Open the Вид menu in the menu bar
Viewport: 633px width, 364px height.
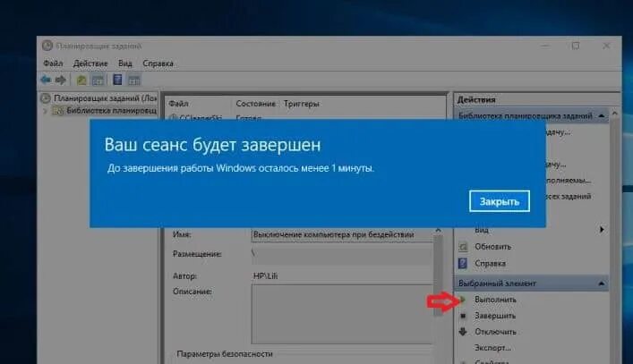point(125,63)
